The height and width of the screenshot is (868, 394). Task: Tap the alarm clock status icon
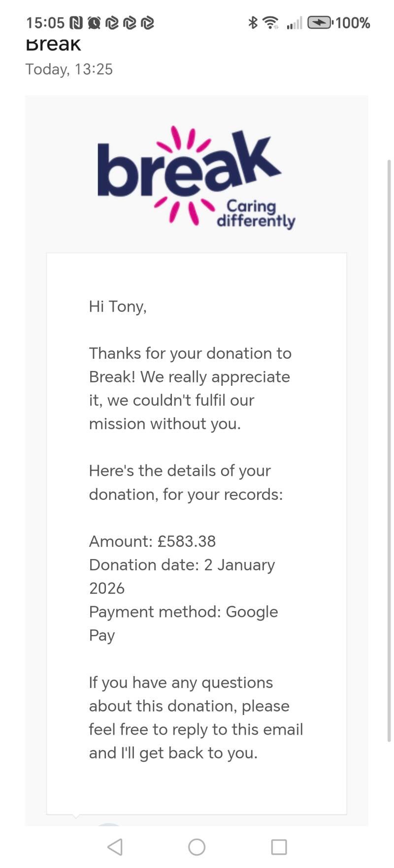coord(94,23)
